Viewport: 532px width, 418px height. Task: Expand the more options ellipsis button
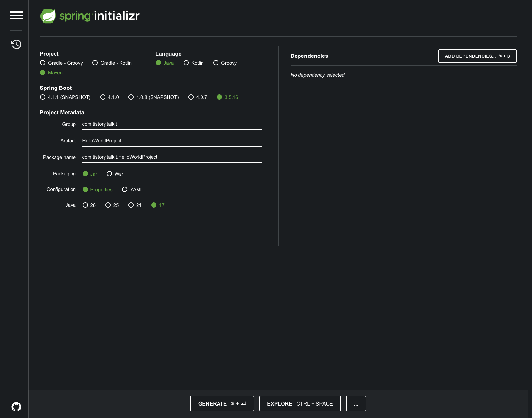click(356, 404)
